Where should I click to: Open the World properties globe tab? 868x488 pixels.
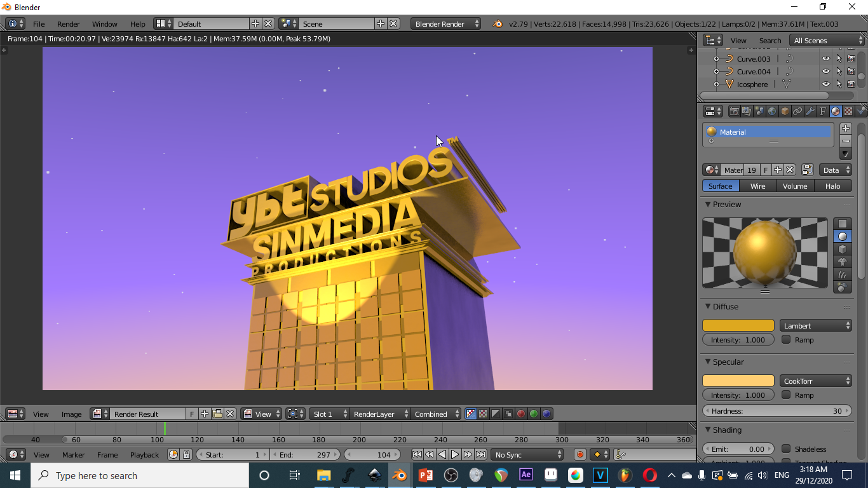click(x=772, y=111)
